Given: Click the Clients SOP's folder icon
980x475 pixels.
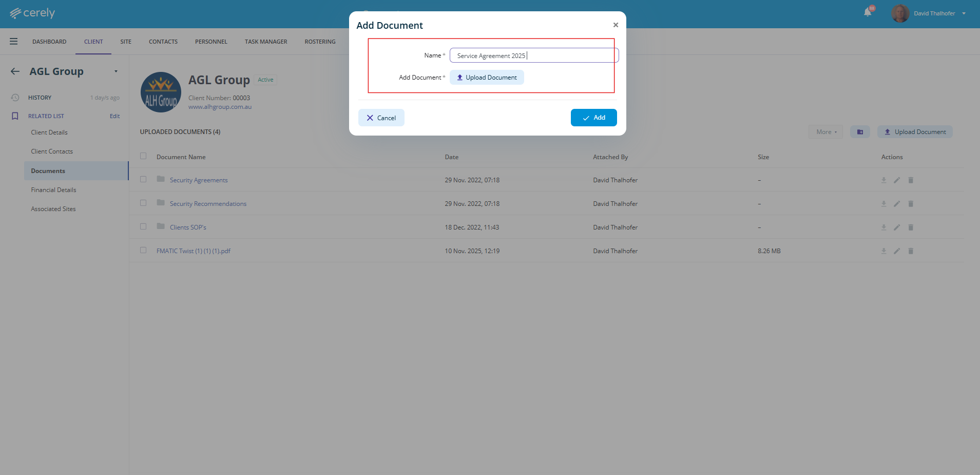Looking at the screenshot, I should (x=161, y=226).
